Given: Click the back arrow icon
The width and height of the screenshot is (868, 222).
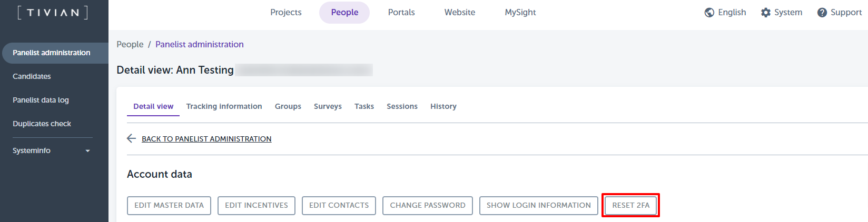Looking at the screenshot, I should (x=132, y=138).
